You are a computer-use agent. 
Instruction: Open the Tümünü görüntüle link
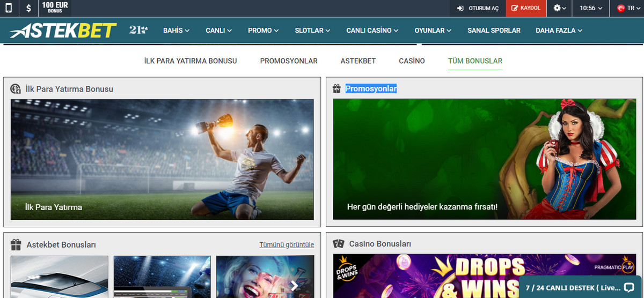click(x=287, y=244)
